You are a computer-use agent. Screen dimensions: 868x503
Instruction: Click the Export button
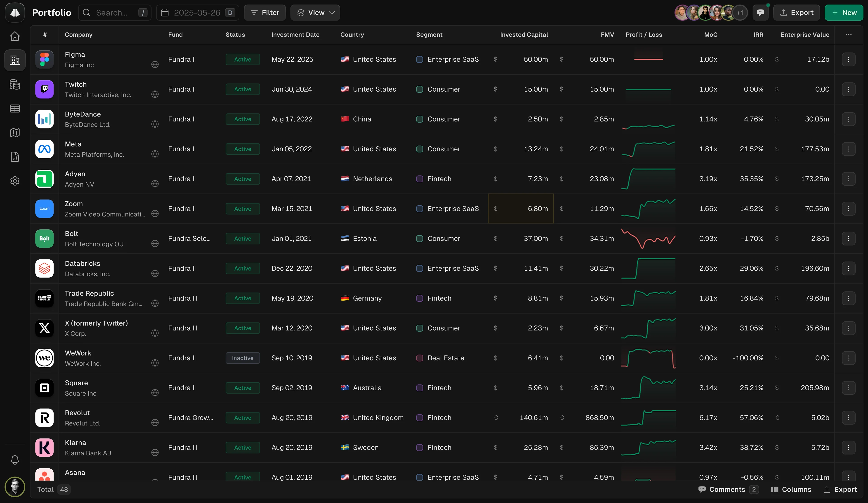[x=797, y=12]
